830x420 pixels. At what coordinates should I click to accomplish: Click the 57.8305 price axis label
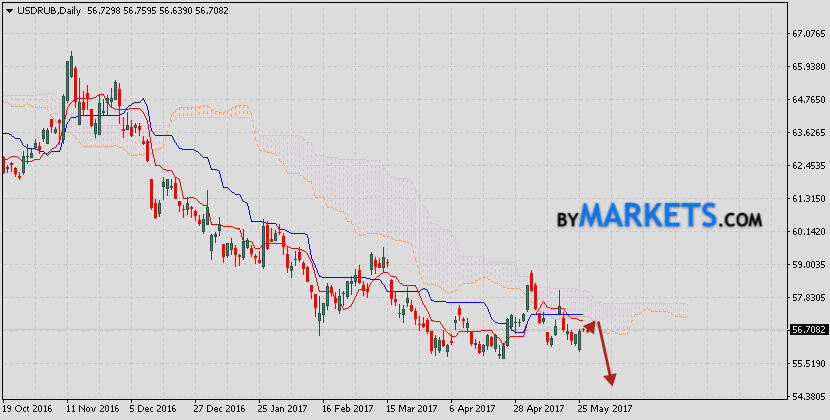807,298
